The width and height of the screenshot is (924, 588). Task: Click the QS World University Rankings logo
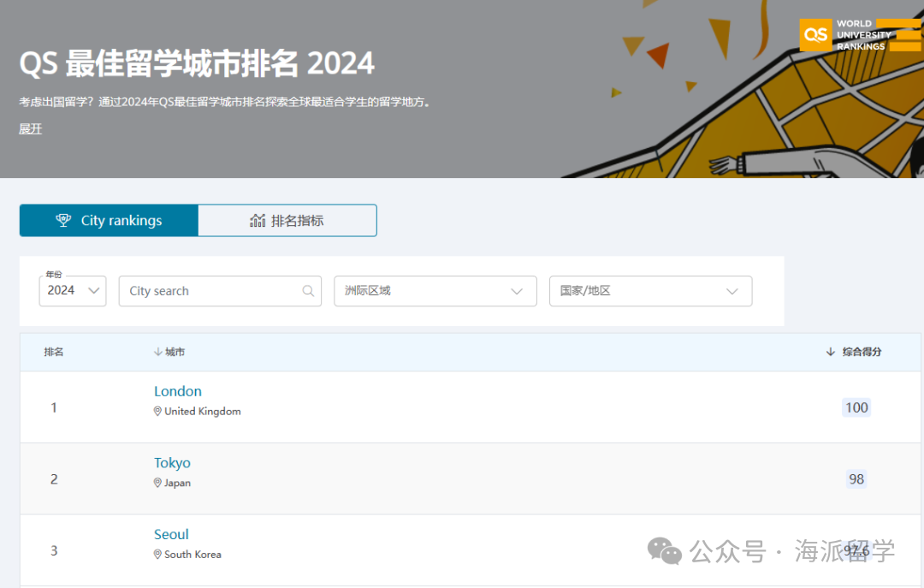860,35
